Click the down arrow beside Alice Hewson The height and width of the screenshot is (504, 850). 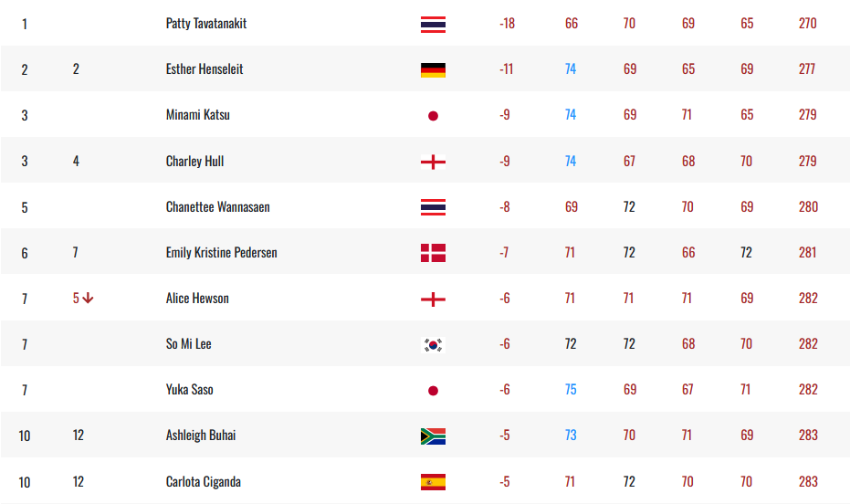88,298
